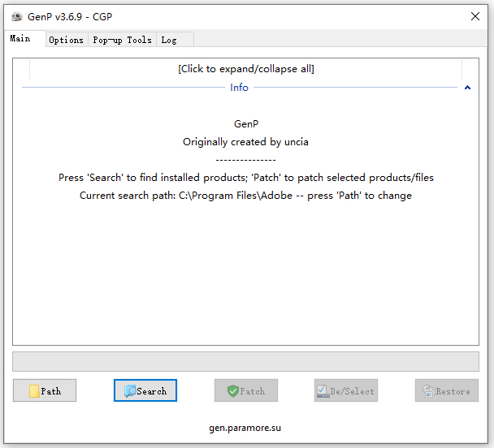Click the empty progress bar

(x=245, y=361)
